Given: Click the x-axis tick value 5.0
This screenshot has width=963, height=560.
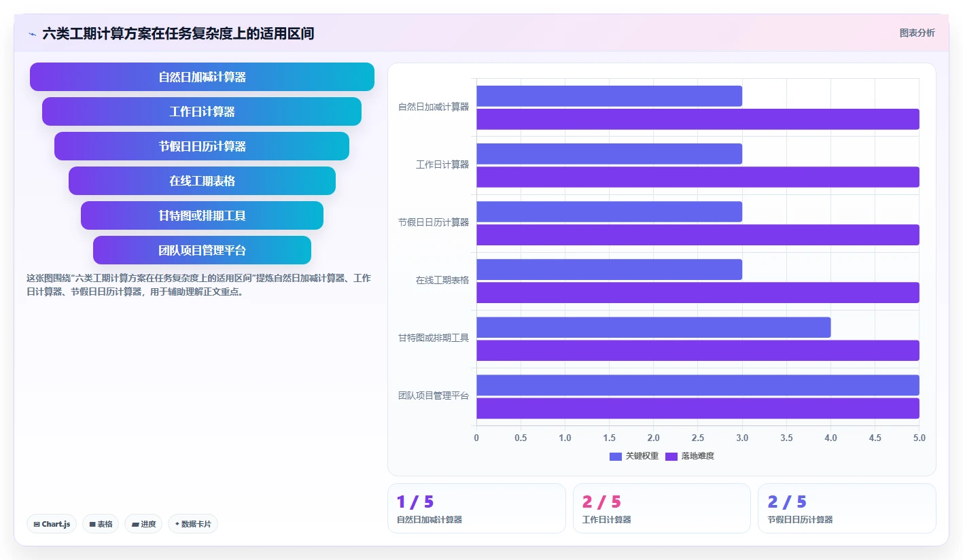Looking at the screenshot, I should click(x=919, y=438).
